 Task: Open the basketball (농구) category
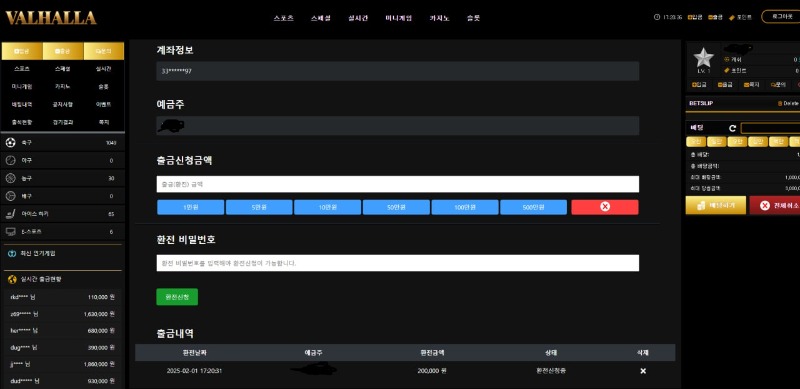(63, 179)
